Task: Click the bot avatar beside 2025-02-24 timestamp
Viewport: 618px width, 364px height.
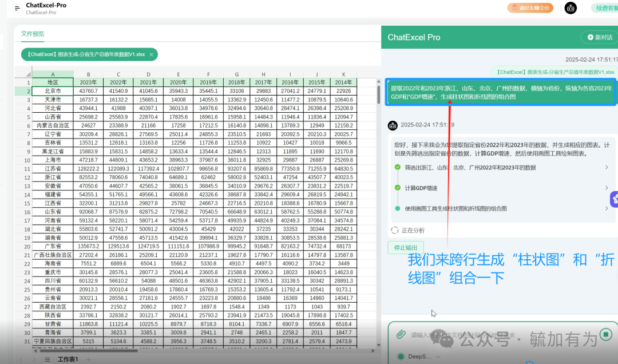Action: 393,125
